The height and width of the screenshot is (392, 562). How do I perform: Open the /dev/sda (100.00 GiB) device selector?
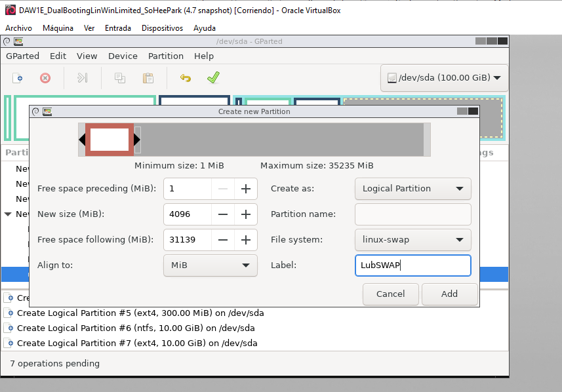pos(444,78)
